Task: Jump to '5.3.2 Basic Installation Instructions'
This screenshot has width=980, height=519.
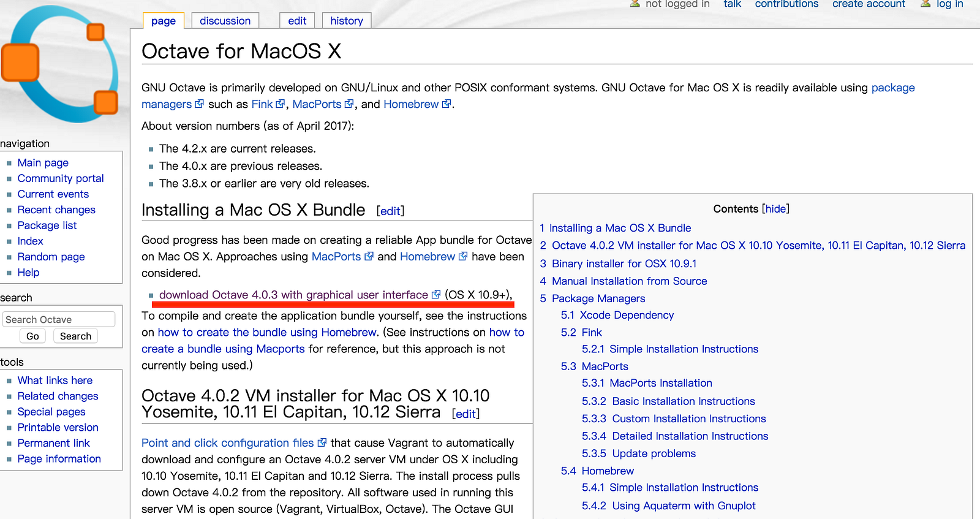Action: tap(668, 401)
